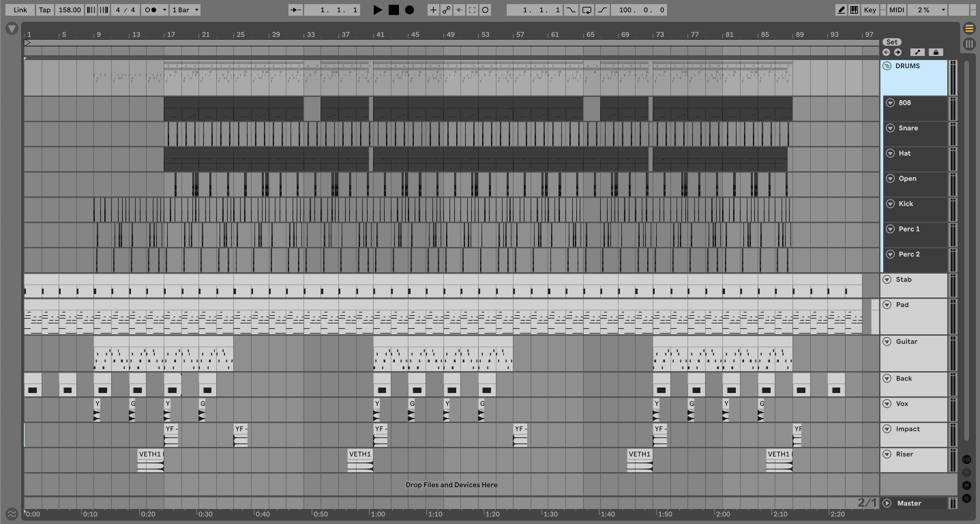Toggle the Link button
Viewport: 980px width, 524px height.
(x=20, y=10)
